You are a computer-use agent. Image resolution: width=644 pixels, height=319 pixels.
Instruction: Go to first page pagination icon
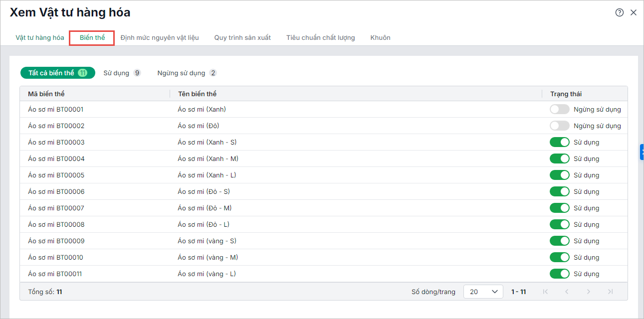point(545,292)
